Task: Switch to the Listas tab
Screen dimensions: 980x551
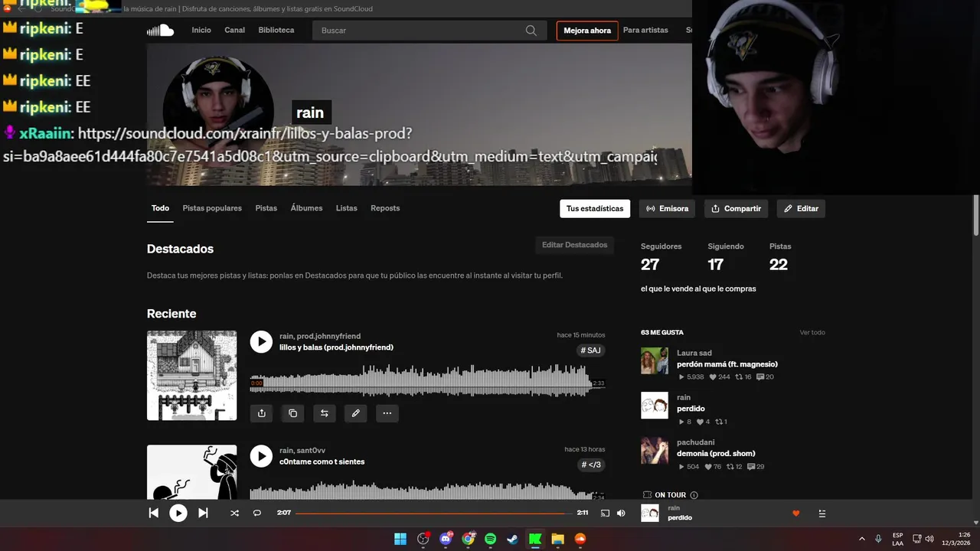Action: (x=346, y=208)
